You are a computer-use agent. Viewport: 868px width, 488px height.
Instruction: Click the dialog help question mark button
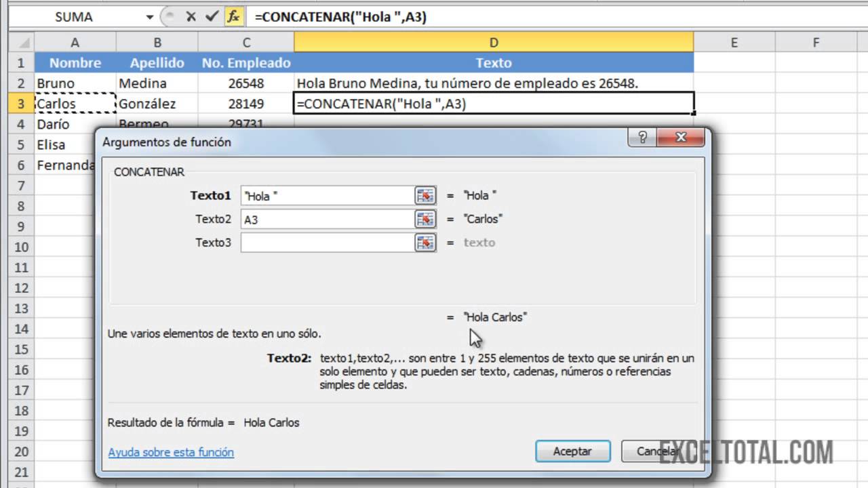click(x=643, y=138)
